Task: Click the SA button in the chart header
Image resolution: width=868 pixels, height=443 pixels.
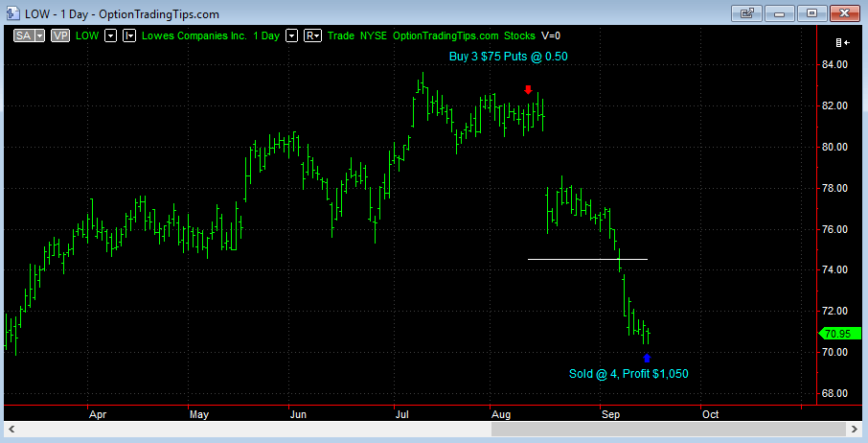Action: pyautogui.click(x=24, y=36)
